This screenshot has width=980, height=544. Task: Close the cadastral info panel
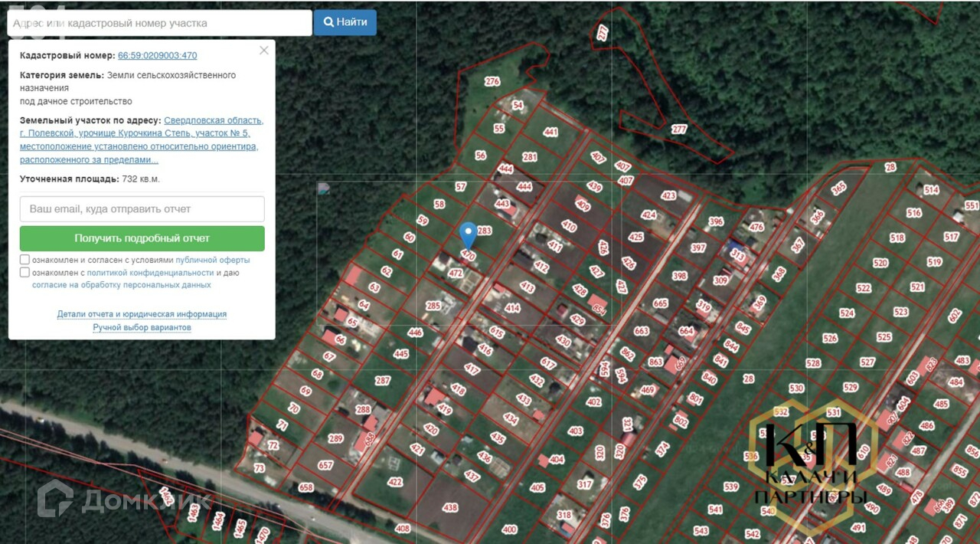tap(264, 50)
